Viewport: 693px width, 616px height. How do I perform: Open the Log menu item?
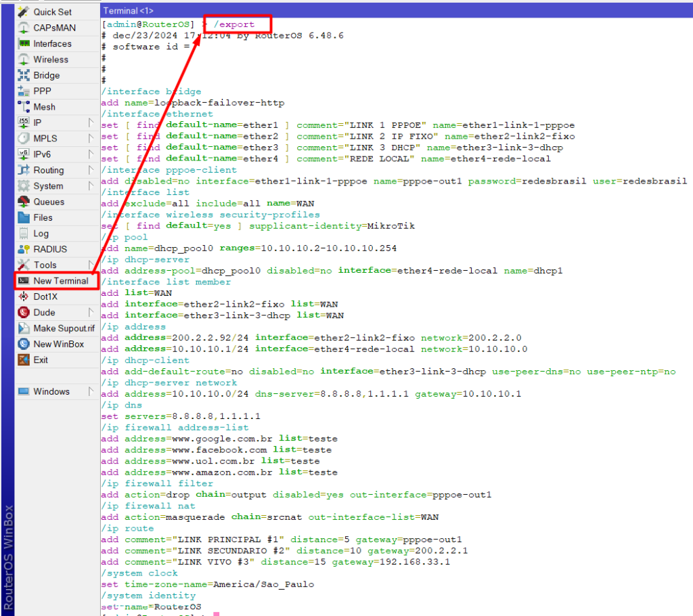pyautogui.click(x=58, y=234)
